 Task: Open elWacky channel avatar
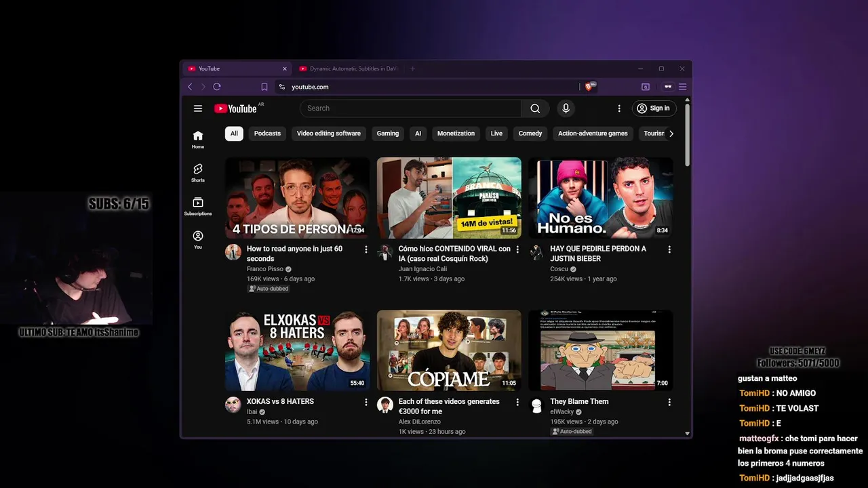[x=537, y=405]
